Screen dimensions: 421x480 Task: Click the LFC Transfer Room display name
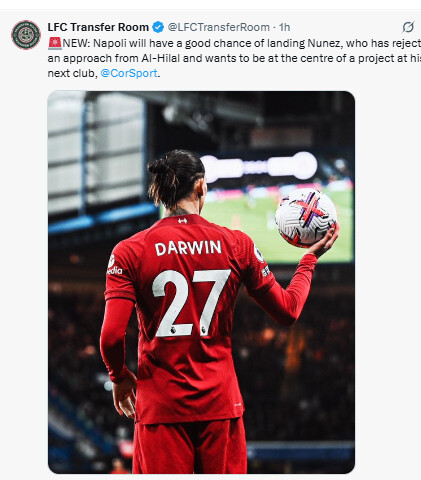click(x=98, y=27)
